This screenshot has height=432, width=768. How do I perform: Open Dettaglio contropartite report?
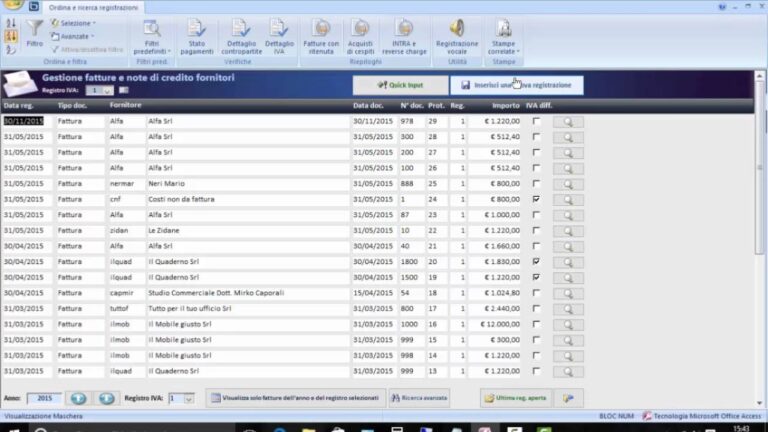pyautogui.click(x=241, y=37)
